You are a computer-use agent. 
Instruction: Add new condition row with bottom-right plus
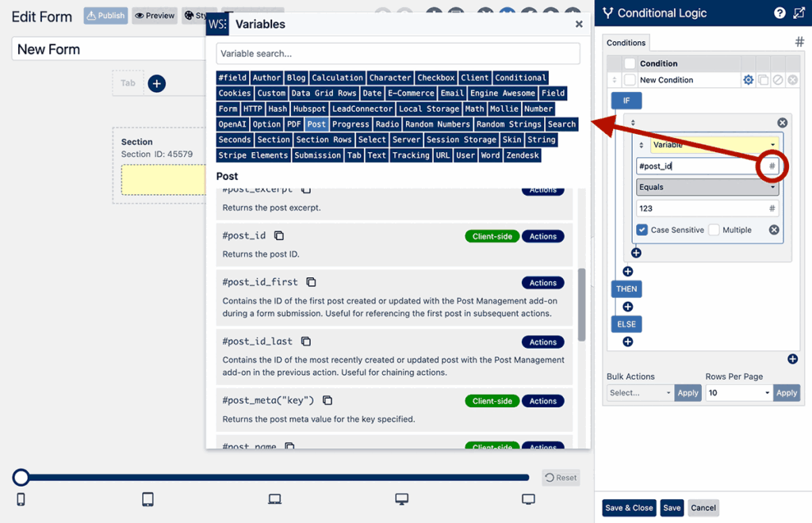coord(793,359)
